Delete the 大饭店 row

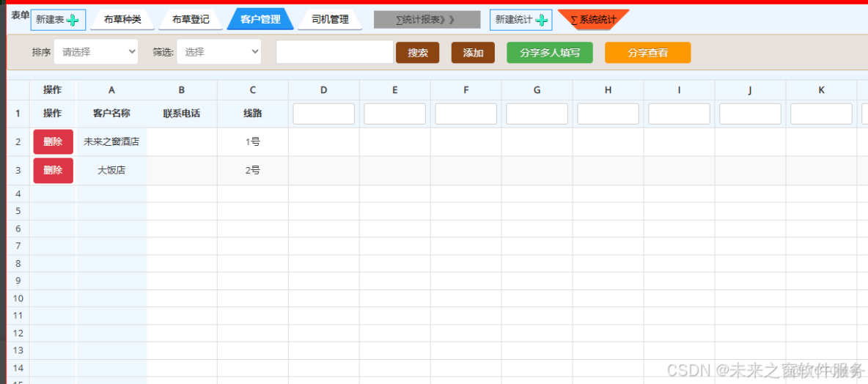pyautogui.click(x=53, y=171)
